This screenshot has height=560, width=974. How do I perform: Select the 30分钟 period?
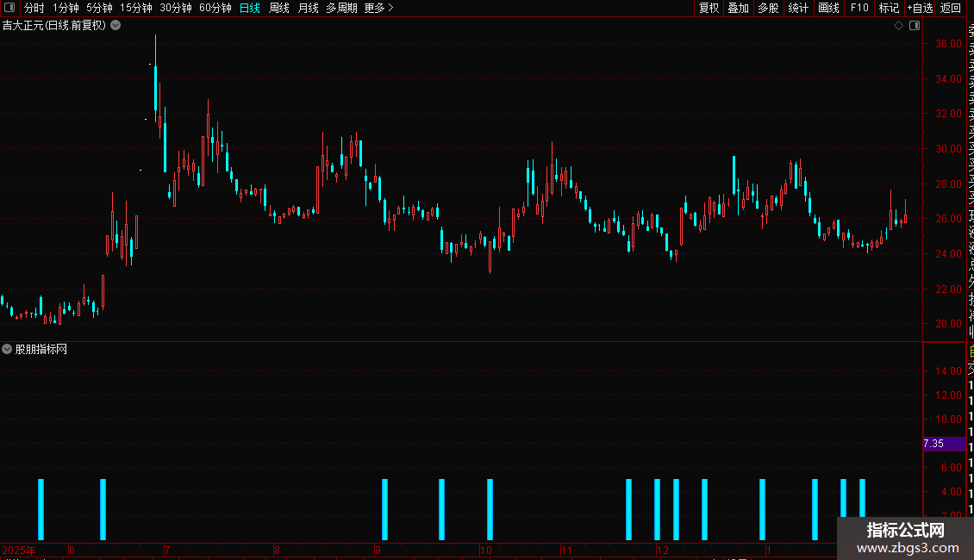click(175, 8)
